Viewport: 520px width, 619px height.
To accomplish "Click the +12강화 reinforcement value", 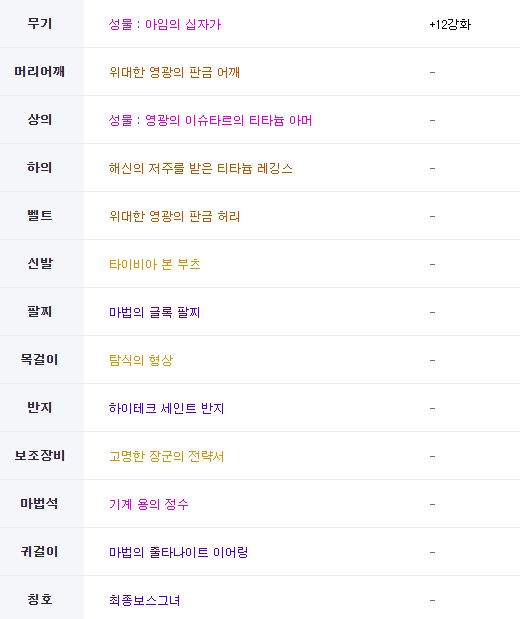I will 450,24.
